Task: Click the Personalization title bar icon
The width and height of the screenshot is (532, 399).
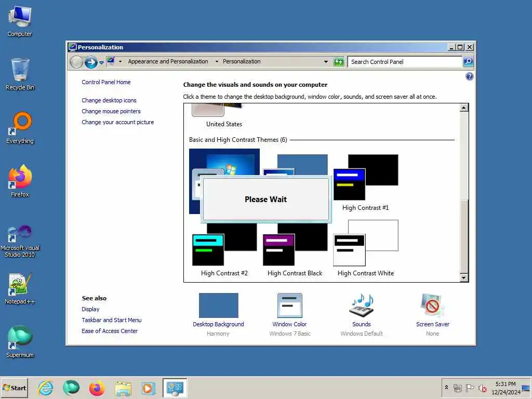Action: tap(72, 47)
